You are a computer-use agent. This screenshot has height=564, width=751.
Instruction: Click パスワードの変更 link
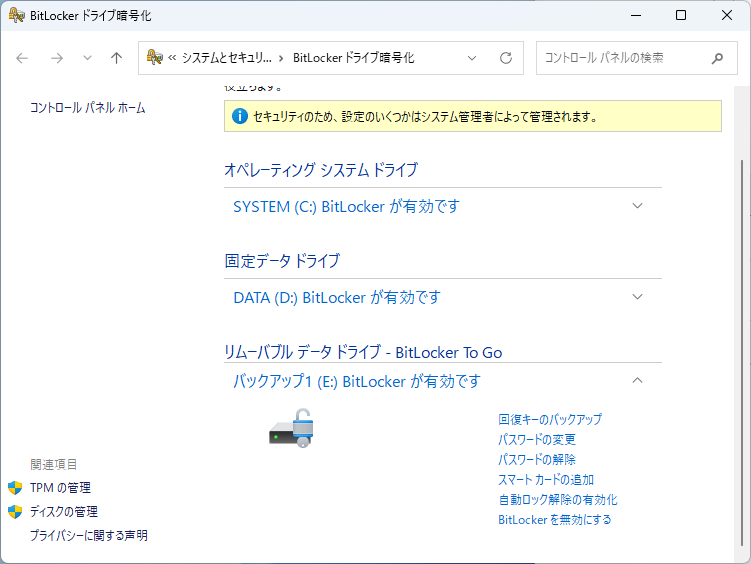pos(537,439)
